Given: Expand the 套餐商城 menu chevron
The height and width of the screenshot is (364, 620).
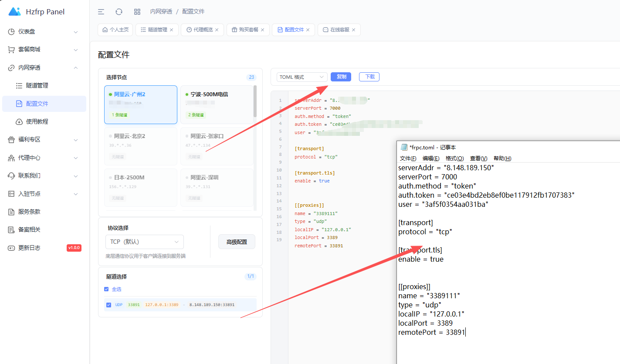Looking at the screenshot, I should 76,50.
